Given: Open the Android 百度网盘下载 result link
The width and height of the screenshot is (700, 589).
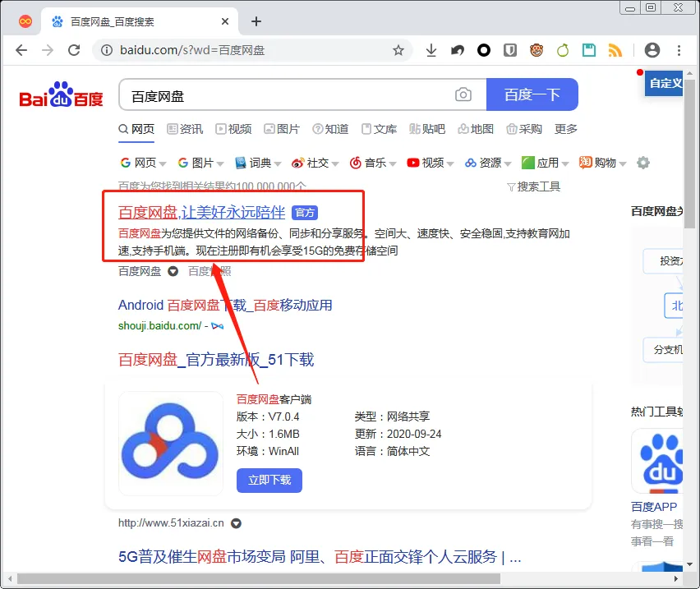Looking at the screenshot, I should (x=225, y=306).
